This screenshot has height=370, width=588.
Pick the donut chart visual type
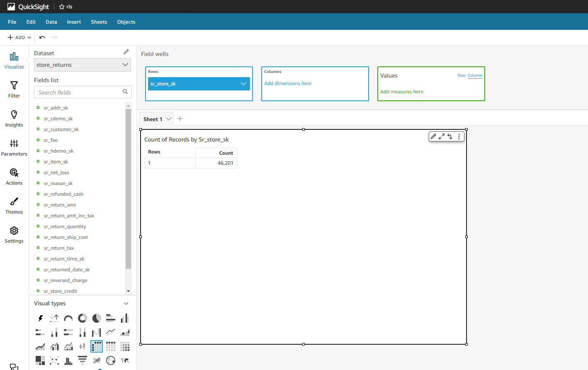pyautogui.click(x=83, y=318)
